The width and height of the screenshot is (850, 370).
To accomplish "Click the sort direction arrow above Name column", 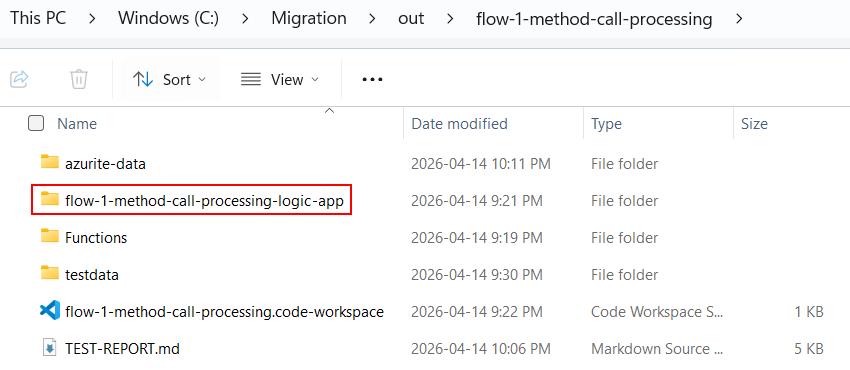I will 329,111.
